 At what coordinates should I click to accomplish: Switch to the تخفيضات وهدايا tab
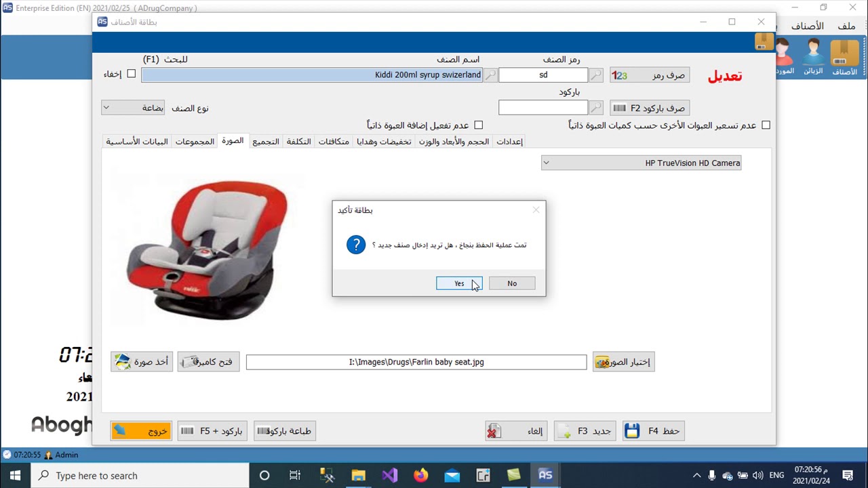click(x=384, y=142)
